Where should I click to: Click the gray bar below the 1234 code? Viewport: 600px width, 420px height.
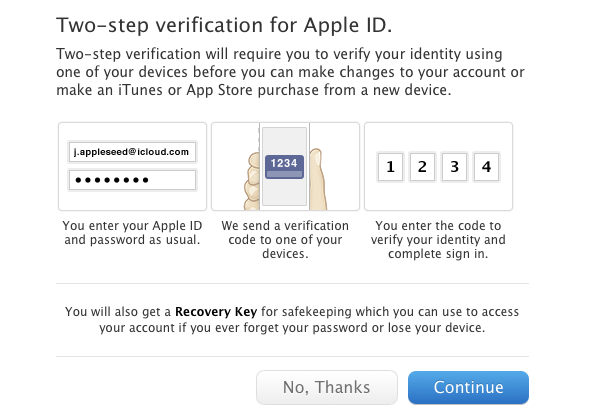point(285,174)
